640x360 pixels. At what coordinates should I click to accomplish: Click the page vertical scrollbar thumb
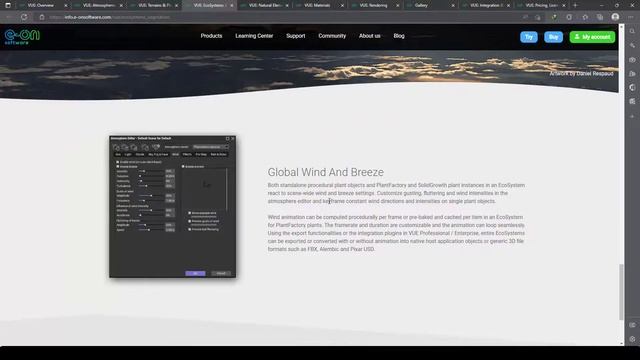tap(621, 292)
